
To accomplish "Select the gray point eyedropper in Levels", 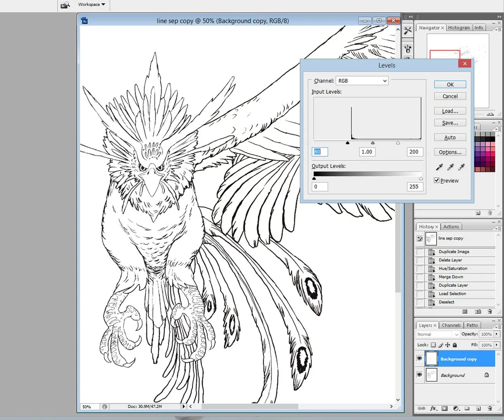I will coord(450,167).
